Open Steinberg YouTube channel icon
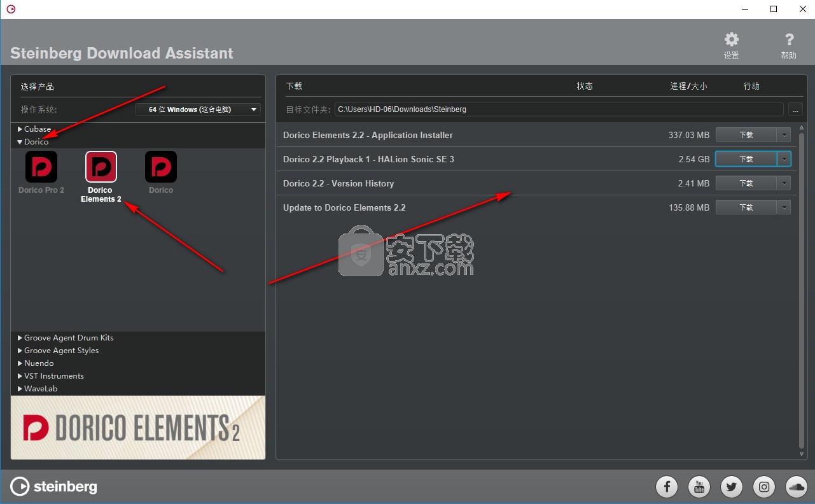Viewport: 815px width, 504px height. tap(699, 487)
